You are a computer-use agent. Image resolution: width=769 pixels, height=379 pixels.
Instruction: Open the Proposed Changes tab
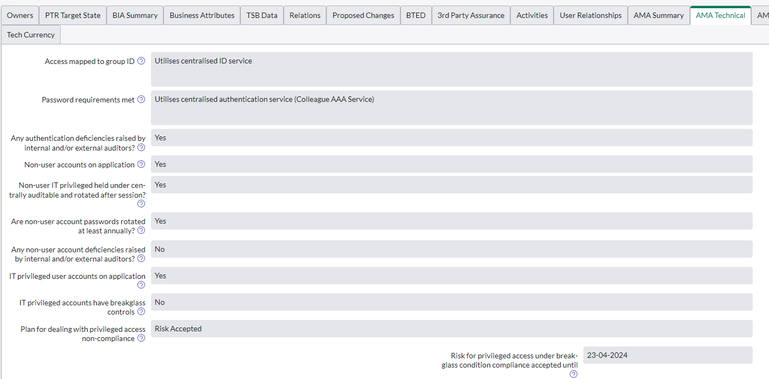click(x=363, y=15)
